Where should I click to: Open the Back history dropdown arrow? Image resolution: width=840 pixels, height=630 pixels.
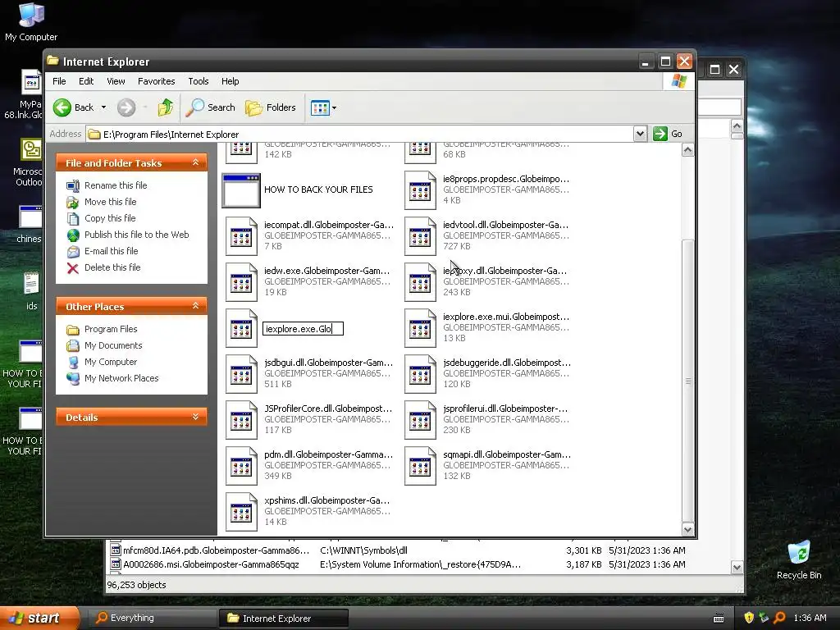[x=103, y=107]
